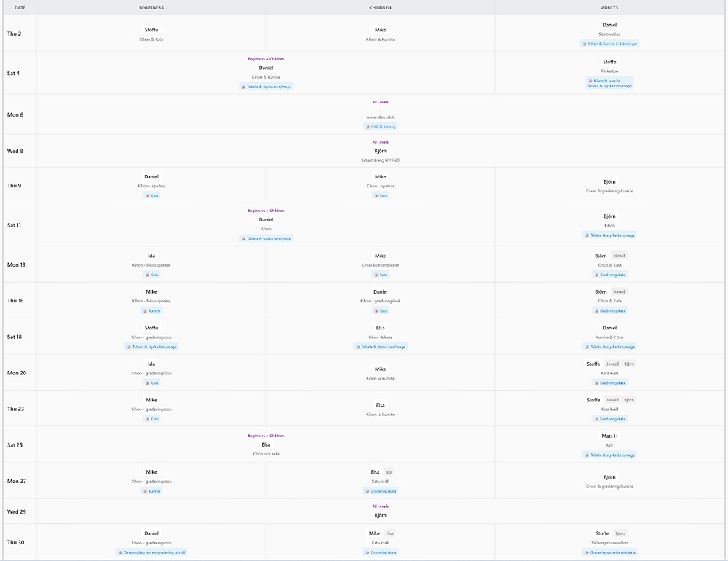The width and height of the screenshot is (728, 561).
Task: Open 'Genomgång hur en gradering går till' tag
Action: click(x=153, y=552)
